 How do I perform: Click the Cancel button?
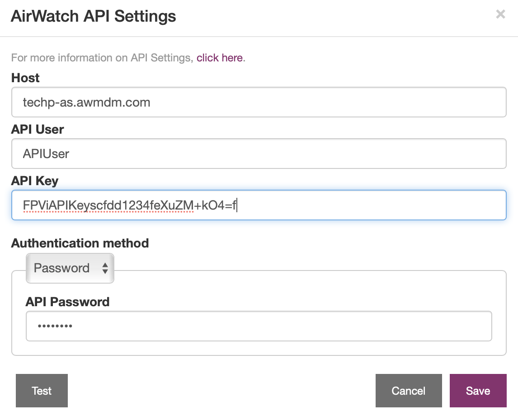pyautogui.click(x=408, y=391)
